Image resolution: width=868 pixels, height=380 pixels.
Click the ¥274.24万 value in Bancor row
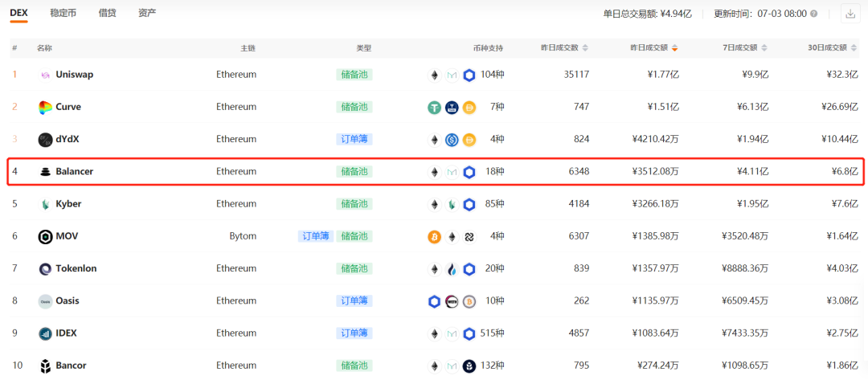click(657, 366)
